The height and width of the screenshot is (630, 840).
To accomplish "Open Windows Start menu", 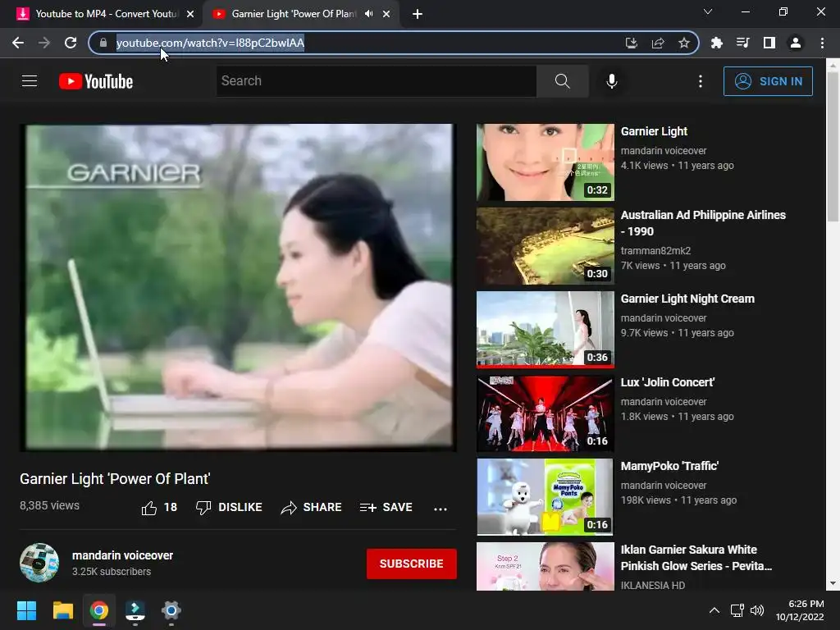I will click(x=26, y=610).
